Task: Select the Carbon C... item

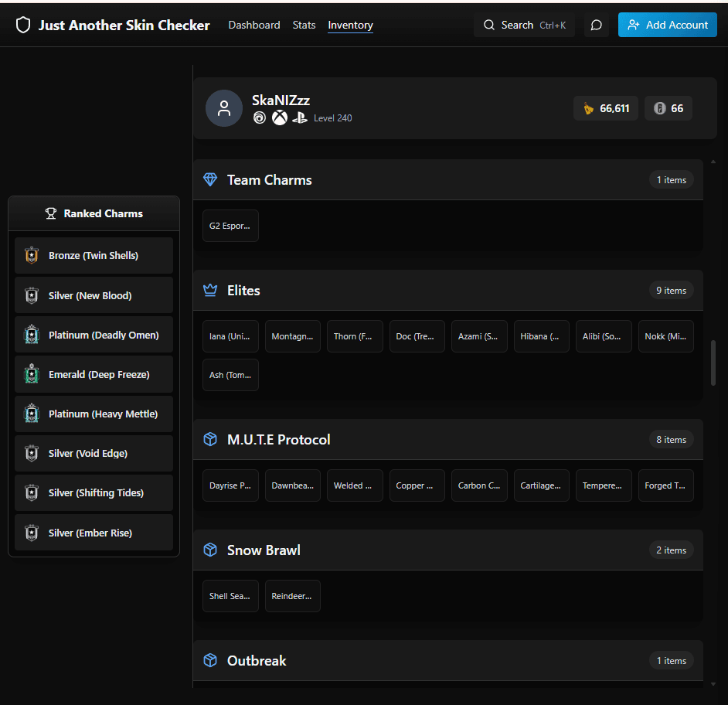Action: click(x=479, y=485)
